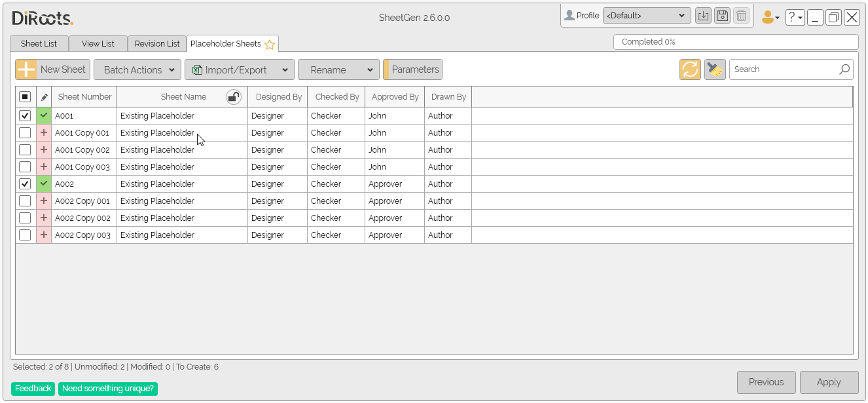Click the Completed 0% progress bar
Viewport: 868px width, 403px height.
pos(735,41)
